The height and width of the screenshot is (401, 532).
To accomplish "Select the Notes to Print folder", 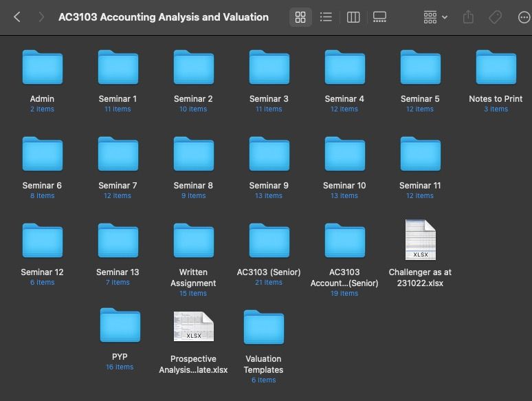I will [x=496, y=67].
